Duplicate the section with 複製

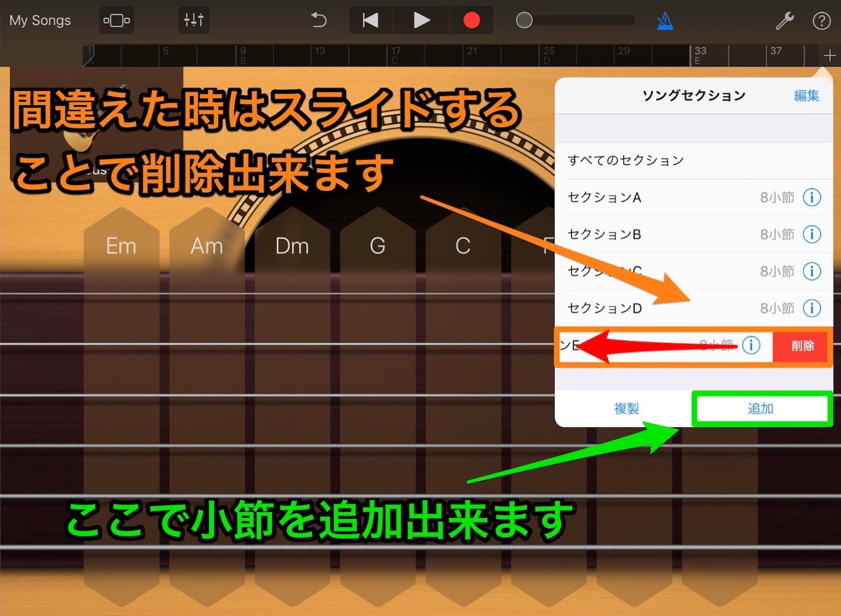(x=626, y=409)
